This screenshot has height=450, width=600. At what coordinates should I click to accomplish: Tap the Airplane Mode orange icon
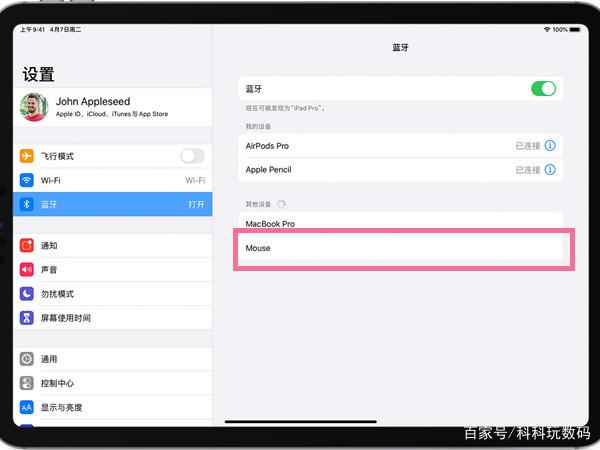(26, 156)
